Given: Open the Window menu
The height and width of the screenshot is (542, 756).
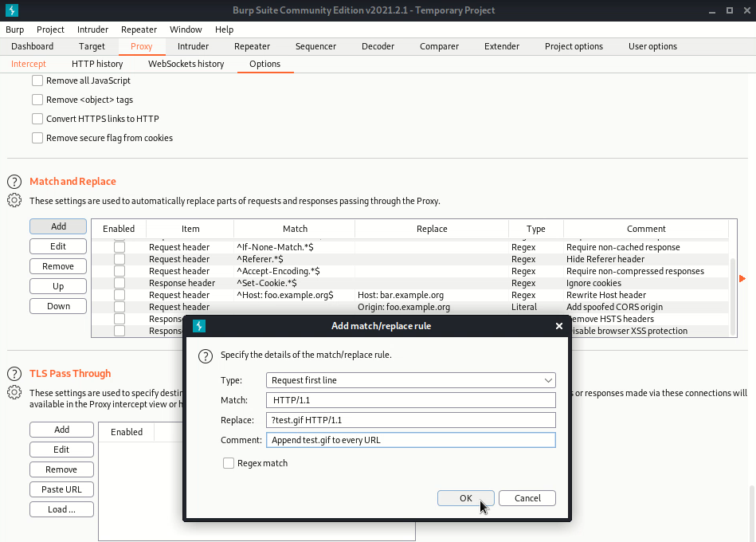Looking at the screenshot, I should point(186,29).
